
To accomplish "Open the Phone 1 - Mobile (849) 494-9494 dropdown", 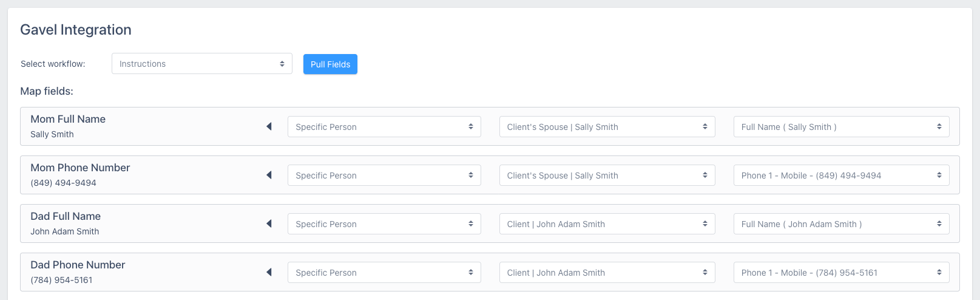I will [x=841, y=176].
